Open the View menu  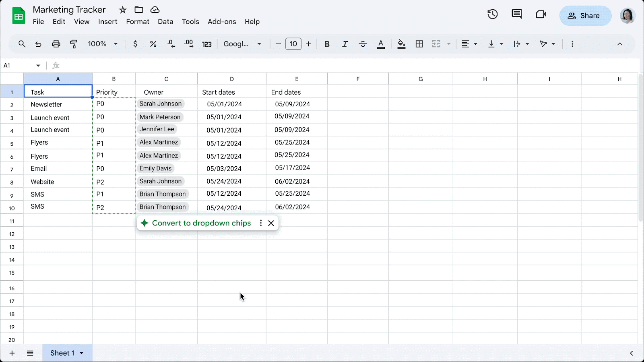click(82, 22)
